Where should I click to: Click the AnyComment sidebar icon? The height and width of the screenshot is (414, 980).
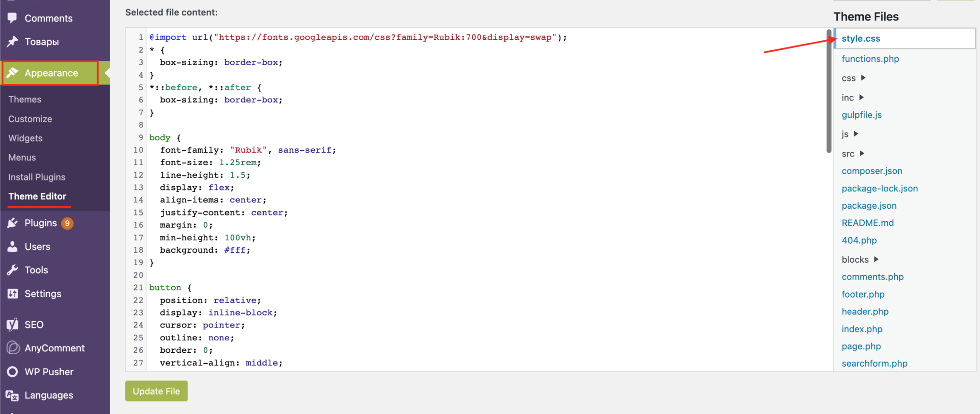pyautogui.click(x=13, y=348)
